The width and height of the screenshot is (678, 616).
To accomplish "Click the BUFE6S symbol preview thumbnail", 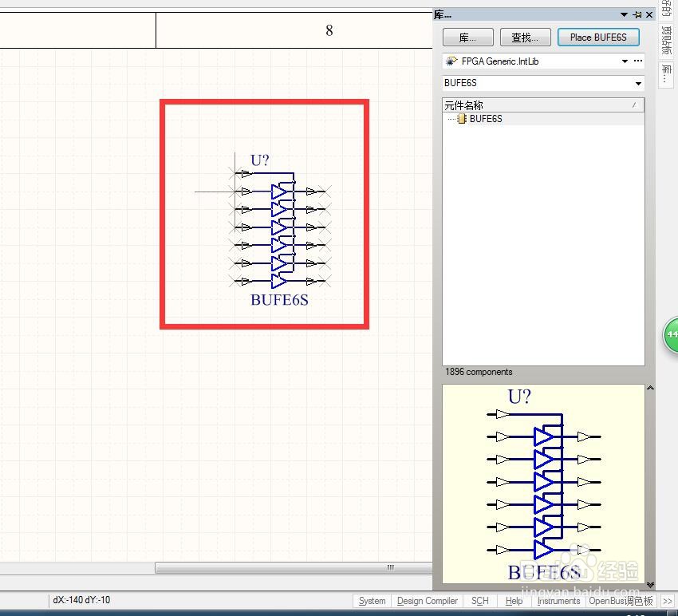I will coord(543,484).
